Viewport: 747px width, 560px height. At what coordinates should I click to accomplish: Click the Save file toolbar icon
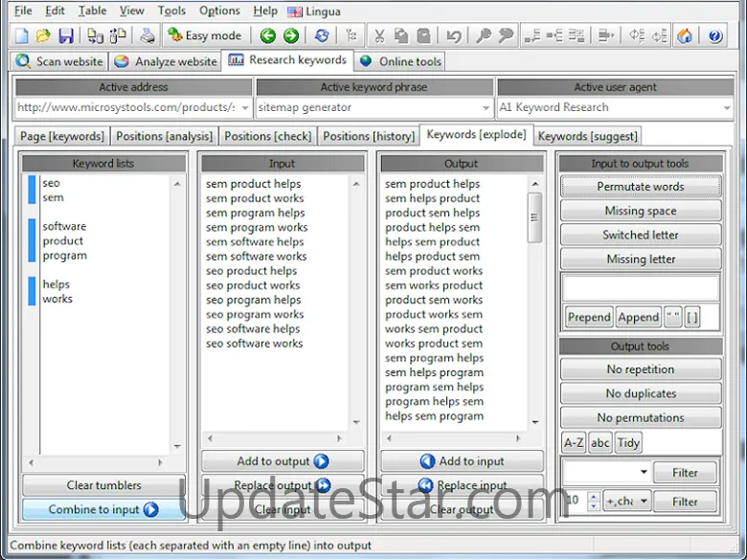(66, 36)
